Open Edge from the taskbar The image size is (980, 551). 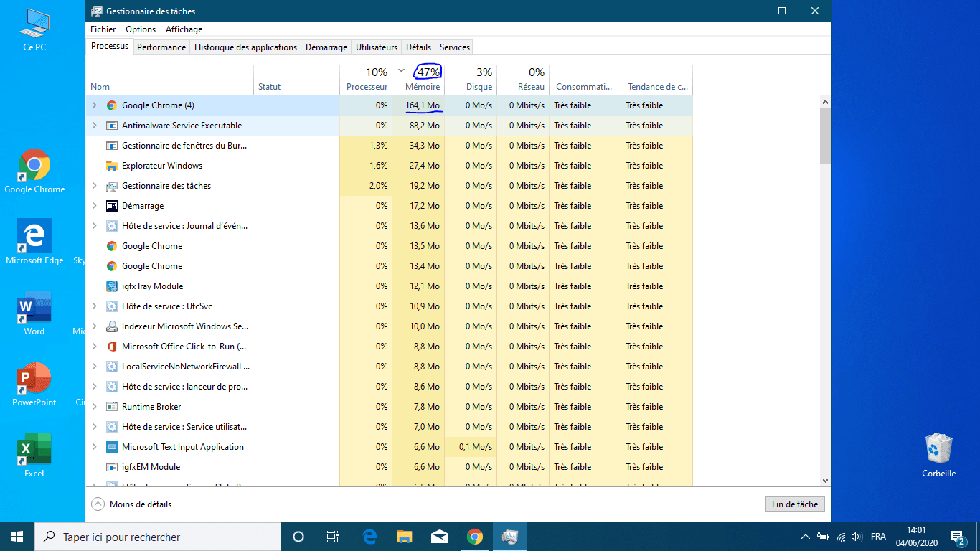coord(369,537)
